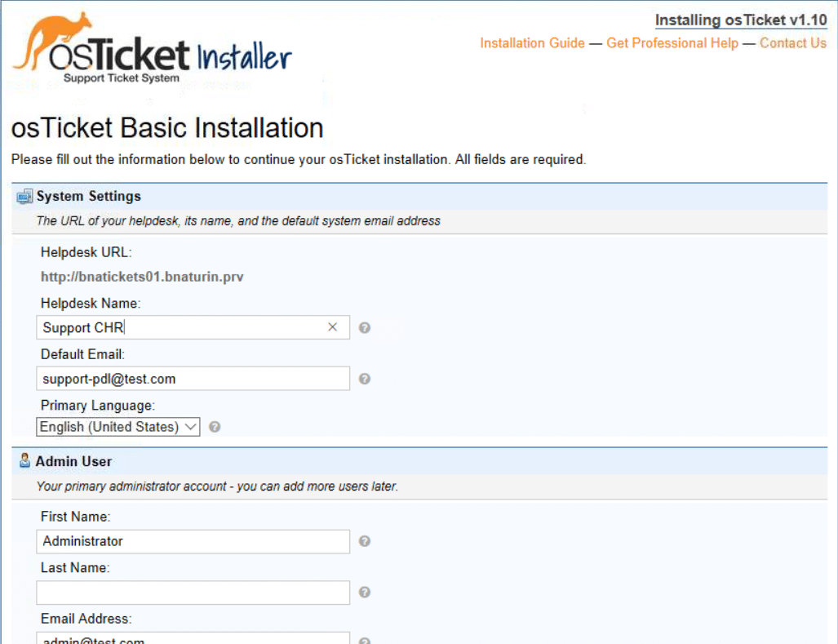Click the 'osTicket Basic Installation' title
This screenshot has width=838, height=644.
click(x=167, y=128)
